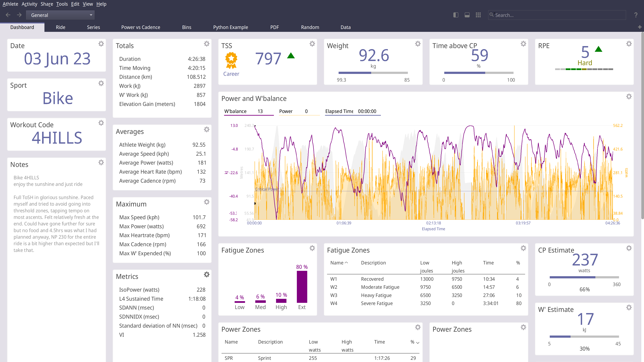
Task: Add a new chart with plus icon
Action: tap(639, 27)
